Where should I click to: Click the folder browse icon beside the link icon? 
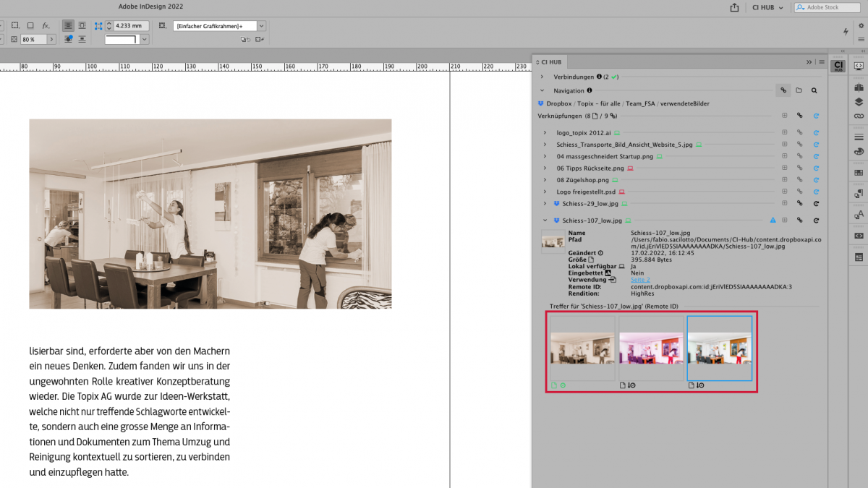click(799, 90)
